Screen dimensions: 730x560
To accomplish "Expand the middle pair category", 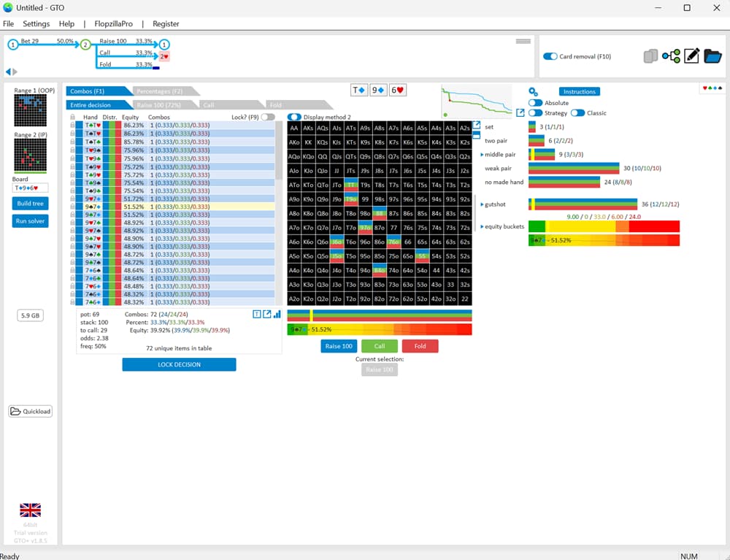I will (x=482, y=155).
